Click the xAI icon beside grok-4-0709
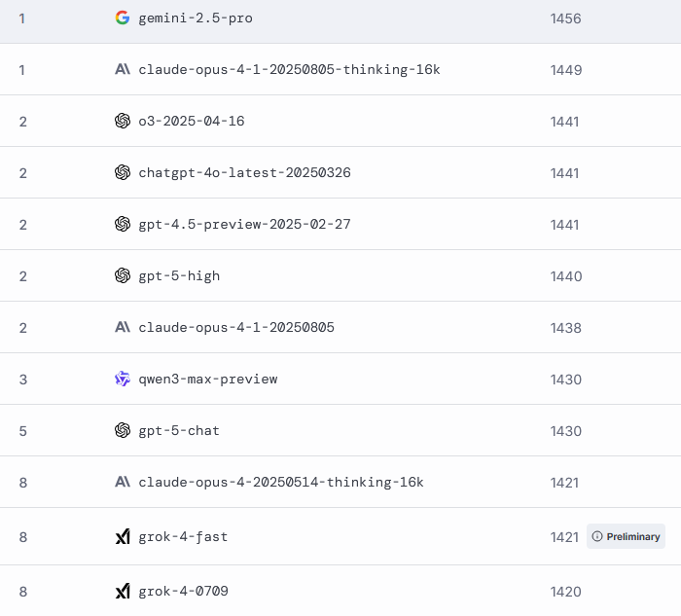This screenshot has width=681, height=616. (x=122, y=591)
